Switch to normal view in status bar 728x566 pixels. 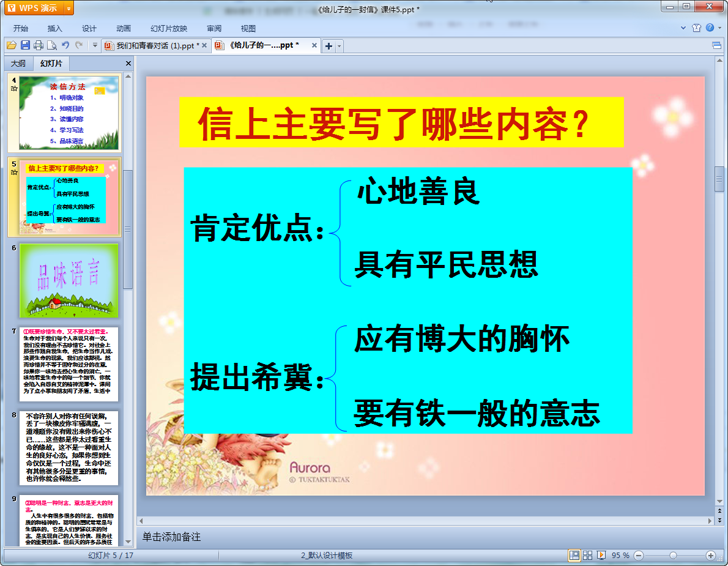pyautogui.click(x=574, y=556)
